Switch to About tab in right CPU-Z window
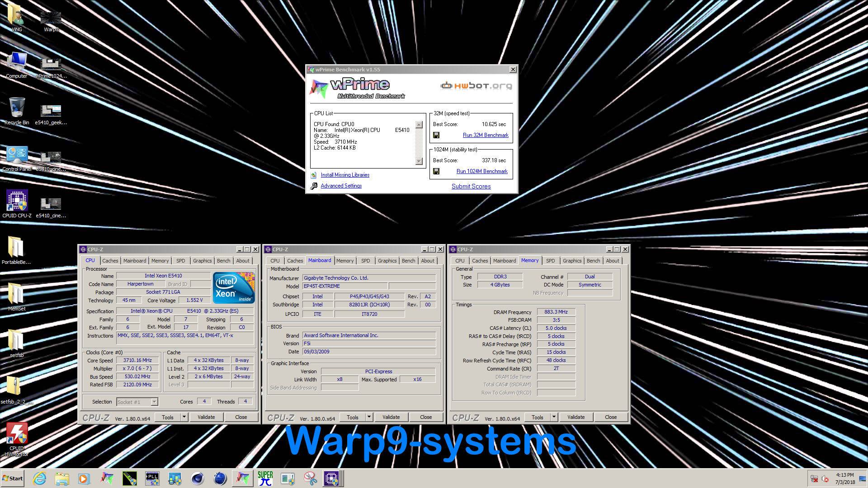Screen dimensions: 868x488 pyautogui.click(x=613, y=261)
